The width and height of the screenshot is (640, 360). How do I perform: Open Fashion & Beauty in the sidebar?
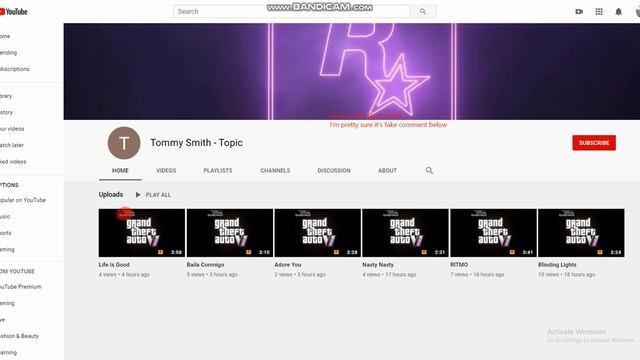click(19, 336)
